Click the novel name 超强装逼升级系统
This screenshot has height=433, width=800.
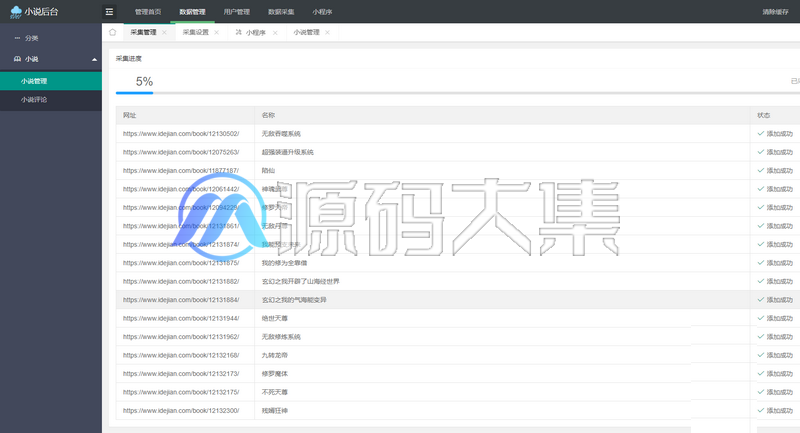pyautogui.click(x=288, y=152)
